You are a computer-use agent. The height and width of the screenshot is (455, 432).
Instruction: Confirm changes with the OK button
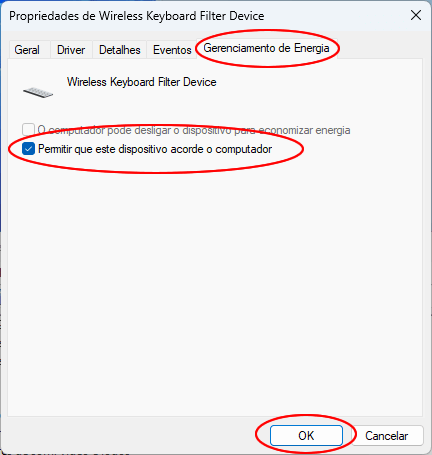(x=306, y=435)
